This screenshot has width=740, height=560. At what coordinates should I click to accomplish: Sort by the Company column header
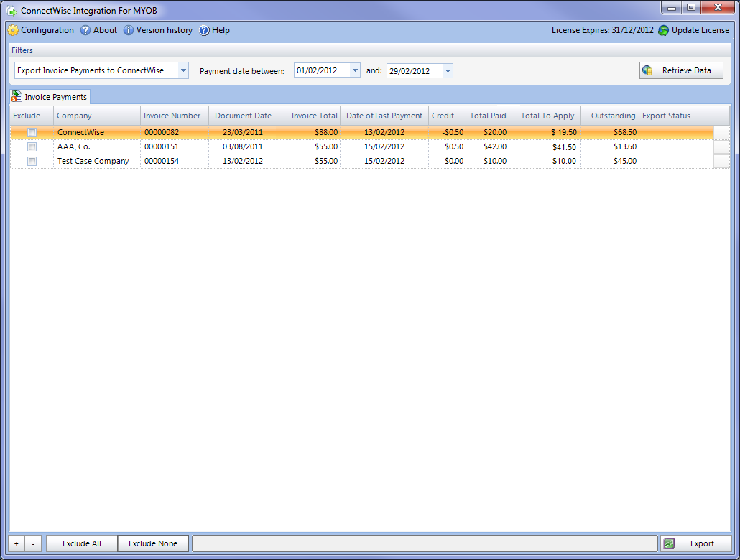click(x=97, y=116)
